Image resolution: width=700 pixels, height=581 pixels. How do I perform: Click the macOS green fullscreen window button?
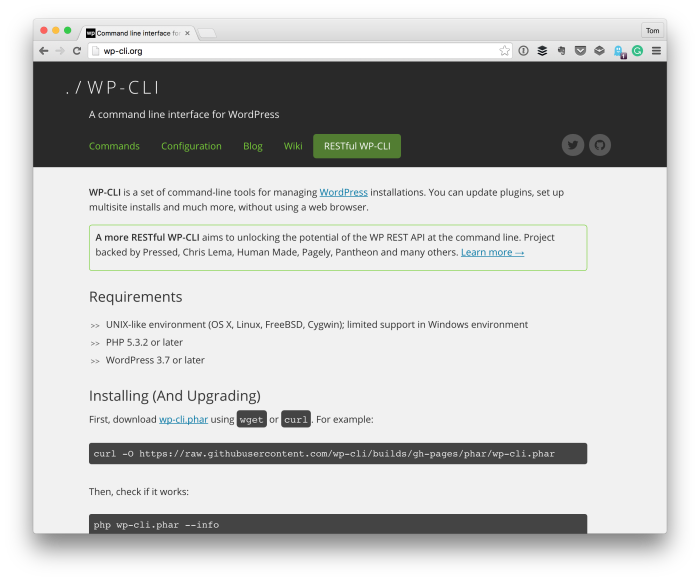pyautogui.click(x=67, y=30)
